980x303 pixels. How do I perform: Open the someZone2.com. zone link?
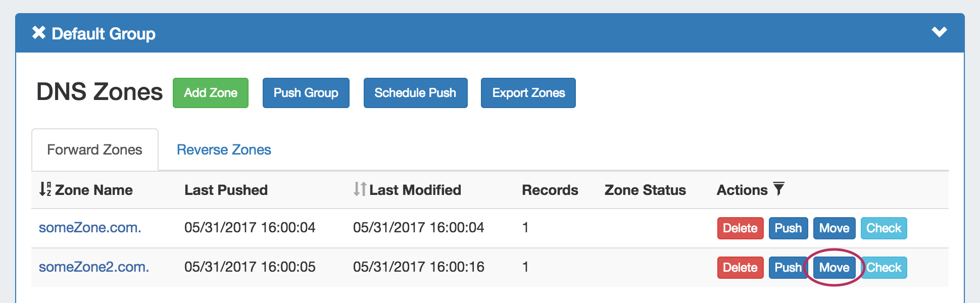[94, 267]
